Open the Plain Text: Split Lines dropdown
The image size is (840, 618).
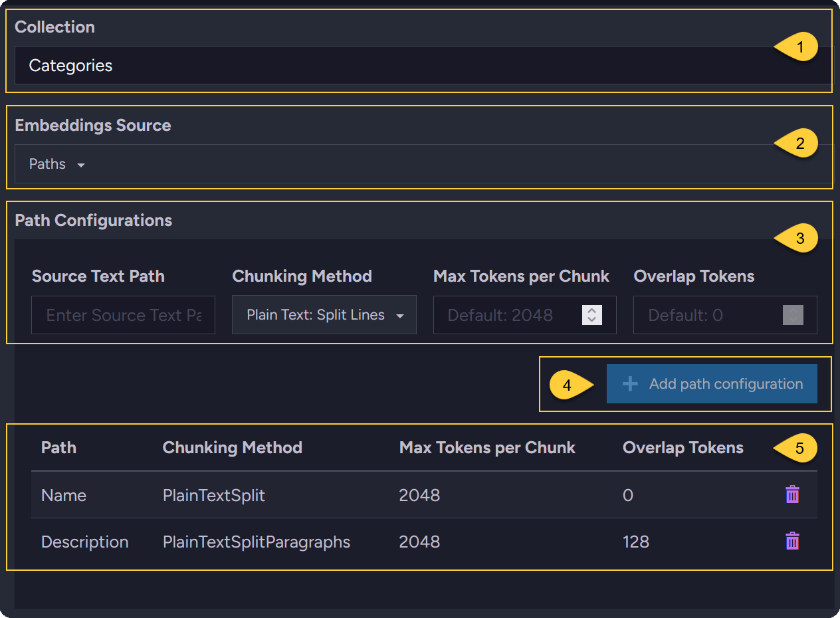pyautogui.click(x=324, y=315)
